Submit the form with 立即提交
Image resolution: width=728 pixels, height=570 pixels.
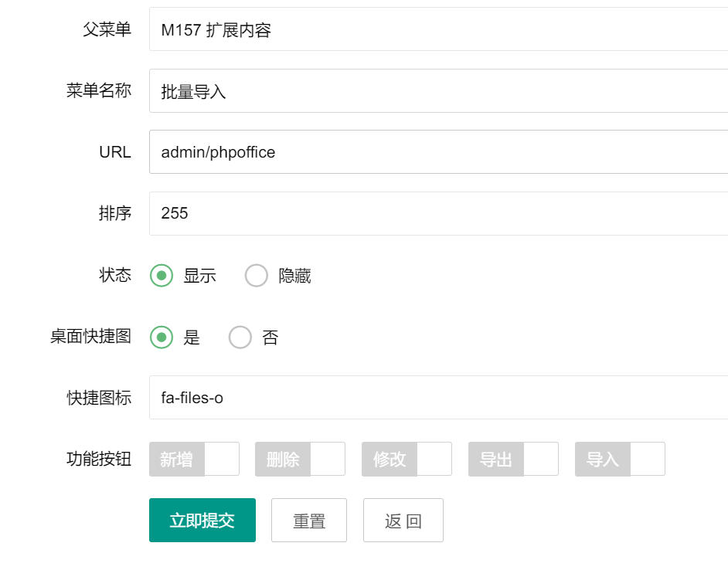(x=202, y=521)
